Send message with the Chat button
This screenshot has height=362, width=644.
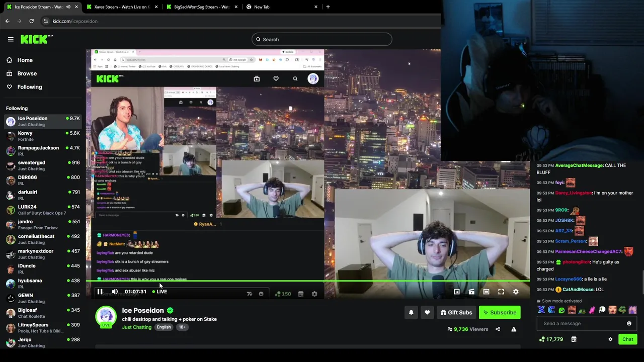tap(627, 339)
